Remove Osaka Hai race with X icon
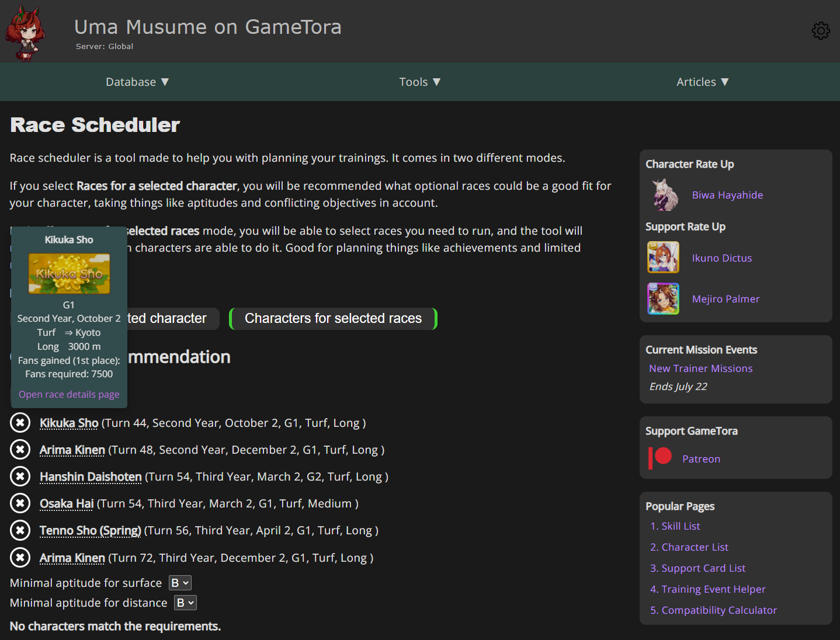The height and width of the screenshot is (640, 840). point(20,503)
